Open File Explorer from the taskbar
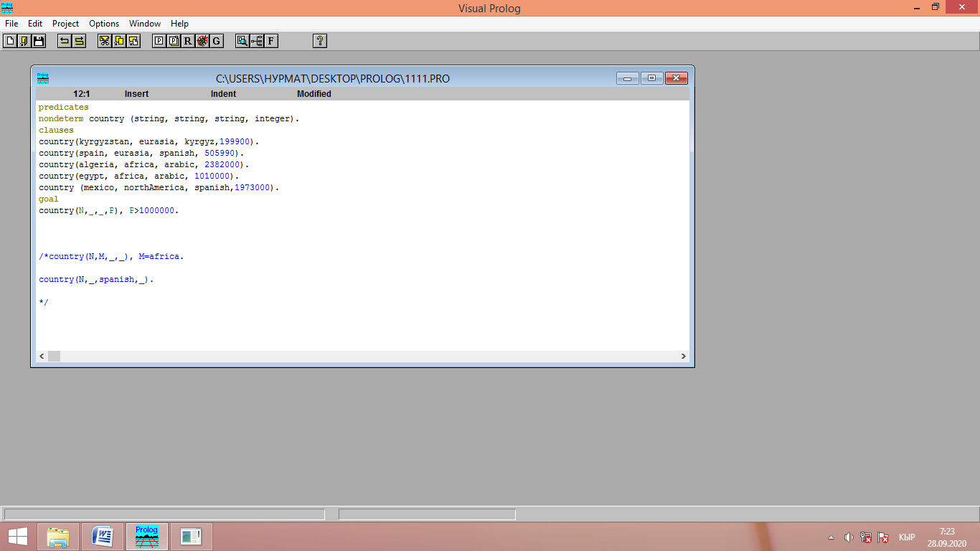The width and height of the screenshot is (980, 551). pos(58,537)
